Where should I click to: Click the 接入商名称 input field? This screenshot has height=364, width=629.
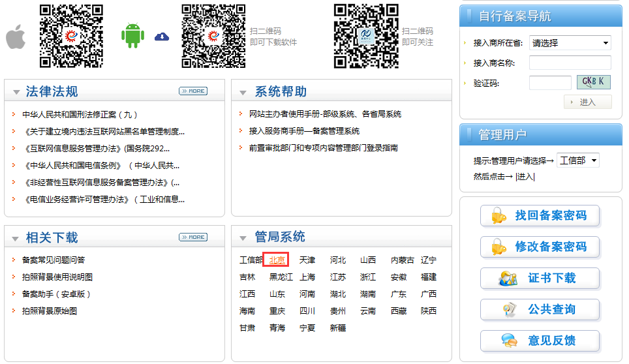570,63
